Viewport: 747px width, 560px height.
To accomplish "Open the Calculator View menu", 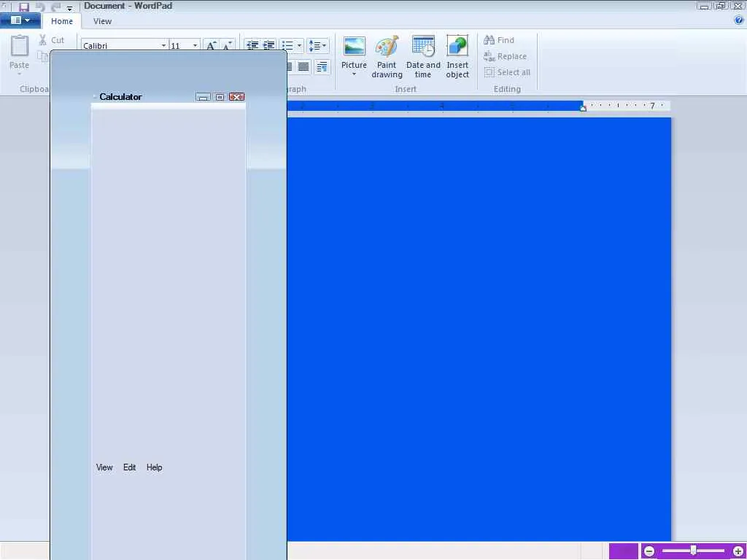I will tap(104, 467).
